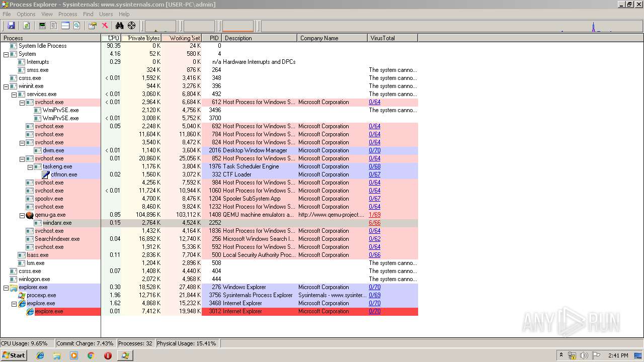
Task: Collapse svchost.exe PID 612 node
Action: (x=22, y=103)
